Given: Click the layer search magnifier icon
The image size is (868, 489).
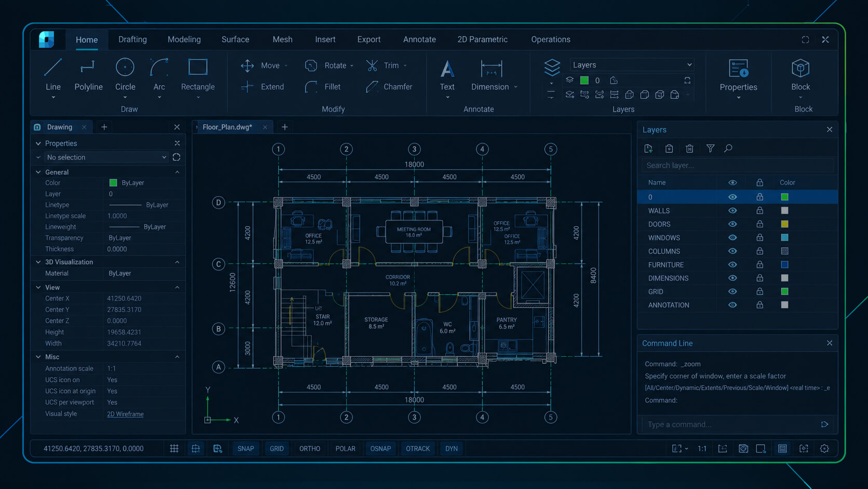Looking at the screenshot, I should [x=728, y=149].
